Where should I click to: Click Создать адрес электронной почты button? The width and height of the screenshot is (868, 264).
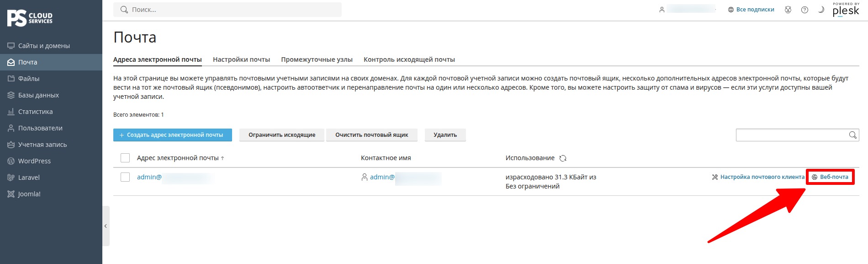173,135
